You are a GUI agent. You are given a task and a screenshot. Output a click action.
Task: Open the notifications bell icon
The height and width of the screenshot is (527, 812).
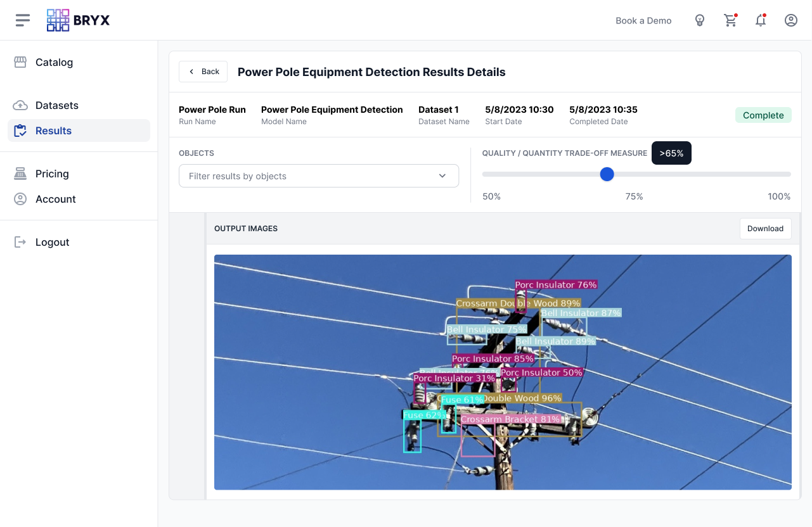click(761, 20)
